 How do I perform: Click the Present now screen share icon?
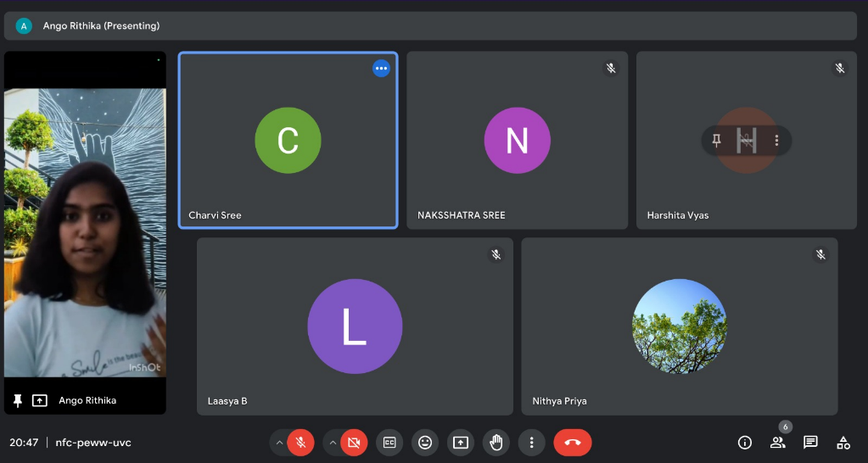[x=461, y=443]
